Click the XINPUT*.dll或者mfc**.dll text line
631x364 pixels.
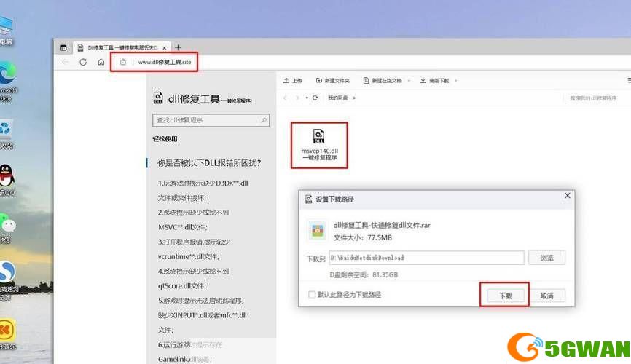202,315
